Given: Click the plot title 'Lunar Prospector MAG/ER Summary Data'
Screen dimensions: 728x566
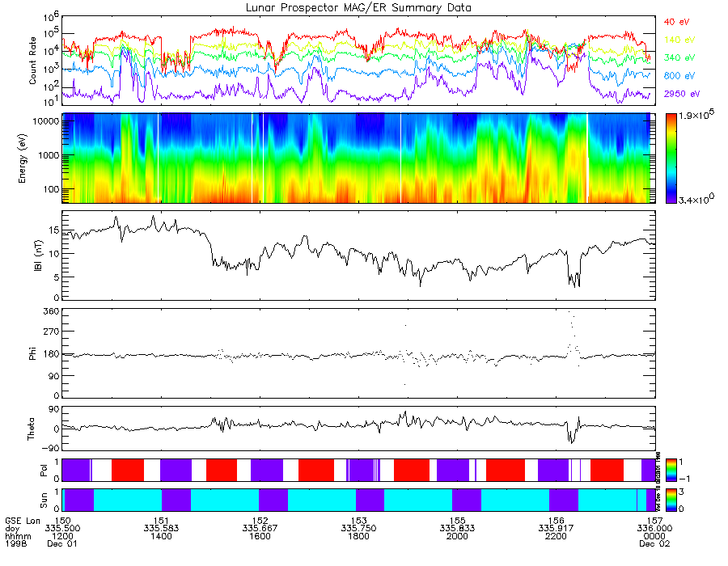Looking at the screenshot, I should click(358, 8).
